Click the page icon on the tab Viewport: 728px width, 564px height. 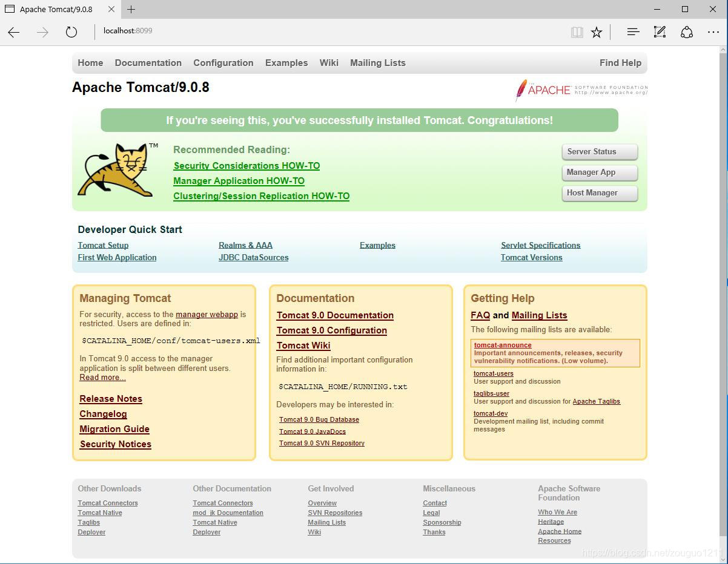click(x=10, y=9)
